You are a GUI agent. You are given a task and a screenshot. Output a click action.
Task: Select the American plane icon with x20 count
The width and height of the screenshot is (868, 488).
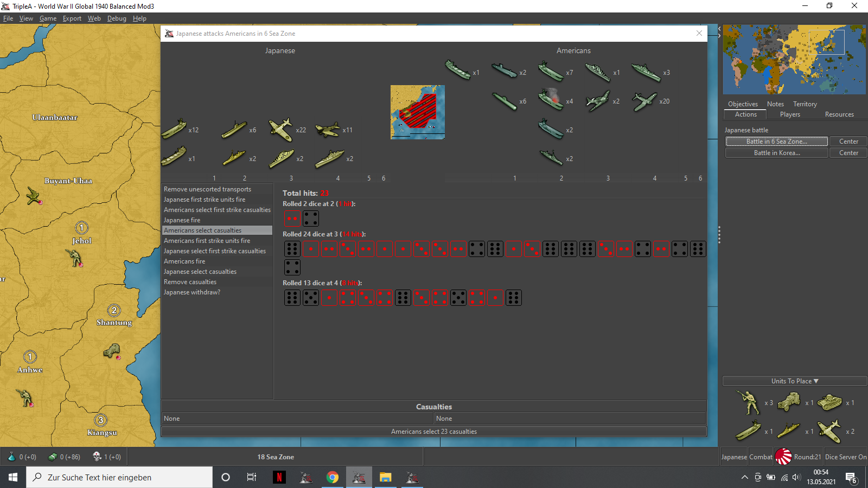point(644,101)
